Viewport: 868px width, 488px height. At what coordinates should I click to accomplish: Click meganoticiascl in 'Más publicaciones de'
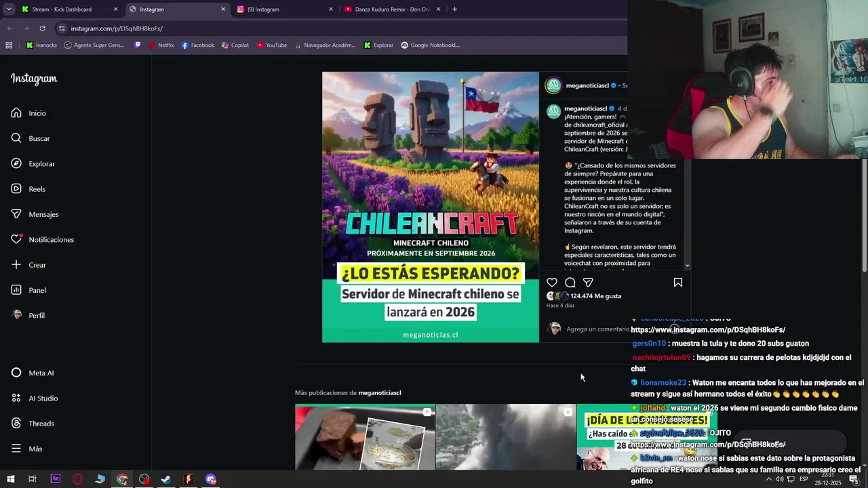pyautogui.click(x=380, y=393)
